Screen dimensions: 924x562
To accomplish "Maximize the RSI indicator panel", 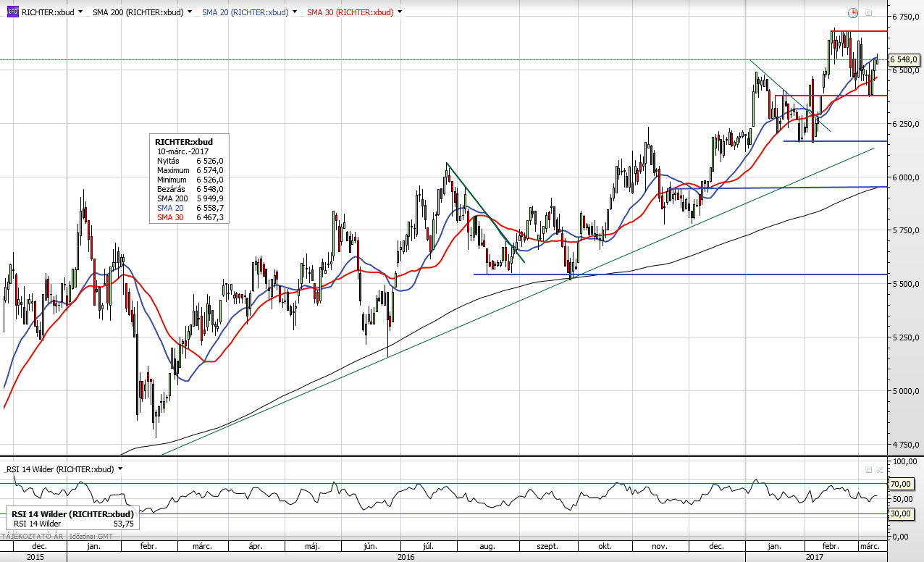I will tap(869, 469).
